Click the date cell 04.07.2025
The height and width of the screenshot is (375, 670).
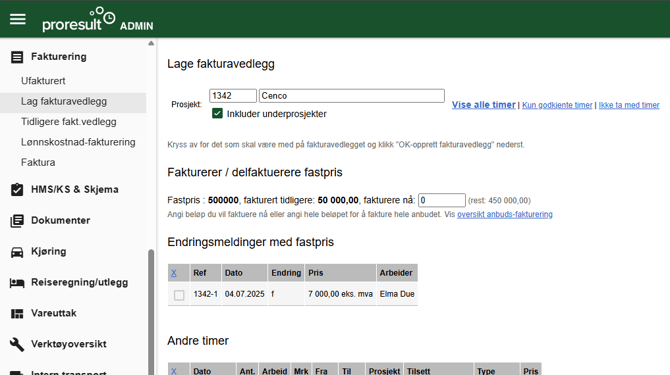pyautogui.click(x=245, y=294)
